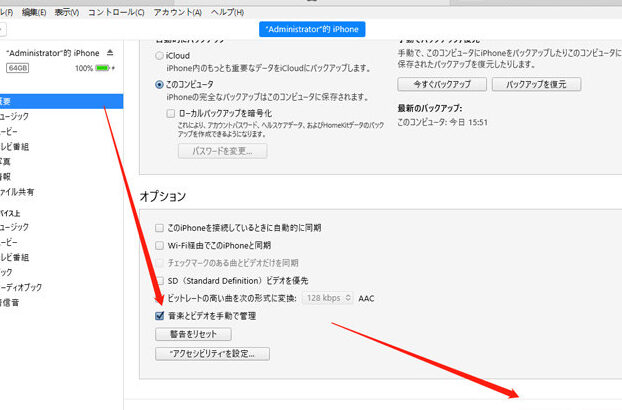The image size is (622, 410).
Task: Open the ヘルプ(H) menu
Action: [x=227, y=12]
